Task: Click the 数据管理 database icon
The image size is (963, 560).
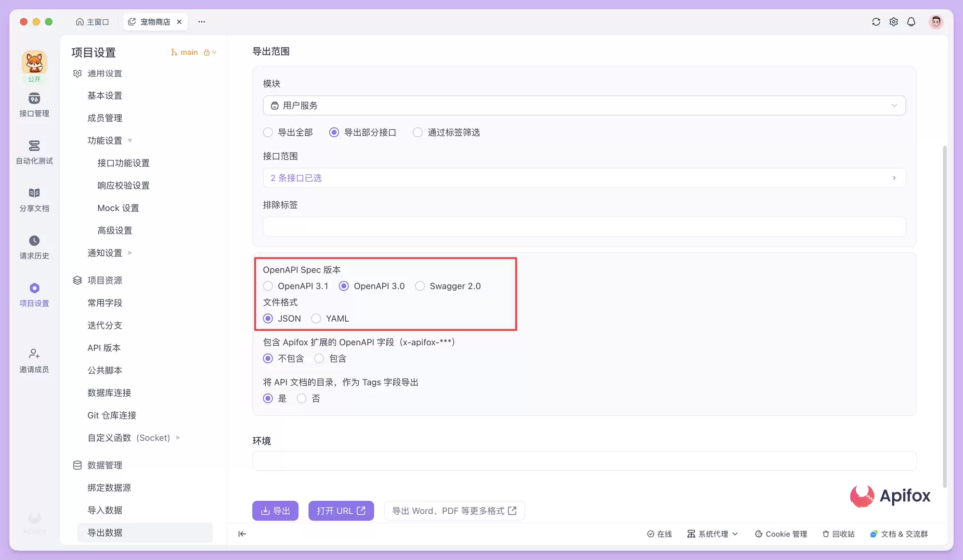Action: coord(77,465)
